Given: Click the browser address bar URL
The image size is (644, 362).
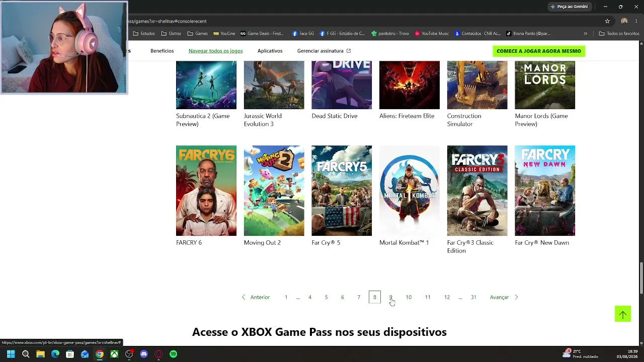Looking at the screenshot, I should click(167, 21).
